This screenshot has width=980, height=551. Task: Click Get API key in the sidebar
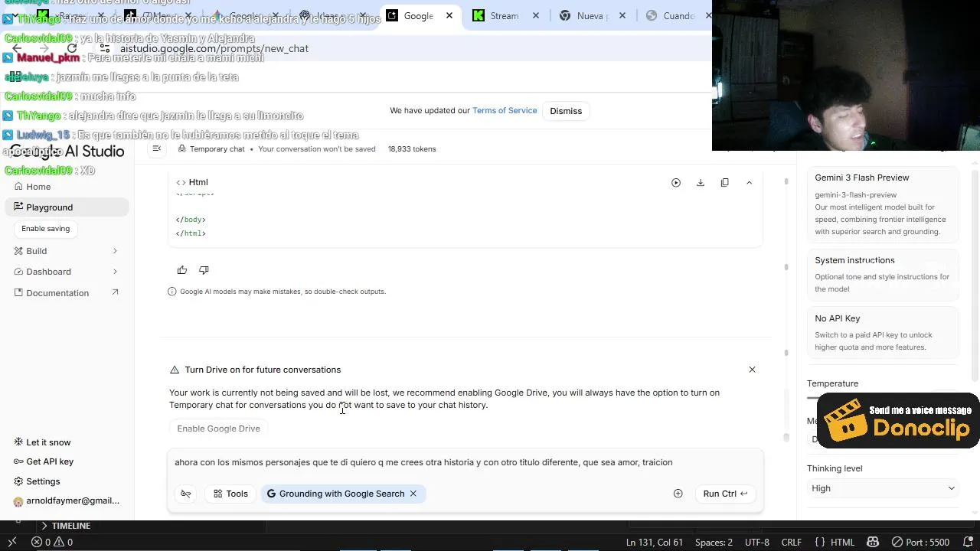coord(44,461)
